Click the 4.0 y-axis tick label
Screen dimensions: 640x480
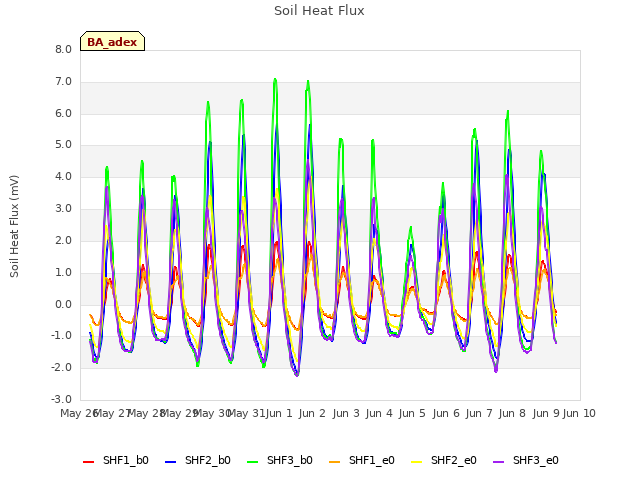point(63,176)
